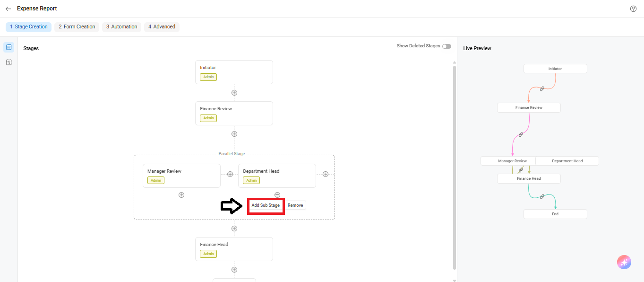The image size is (644, 282).
Task: Click the plus icon below Finance Review stage
Action: (234, 134)
